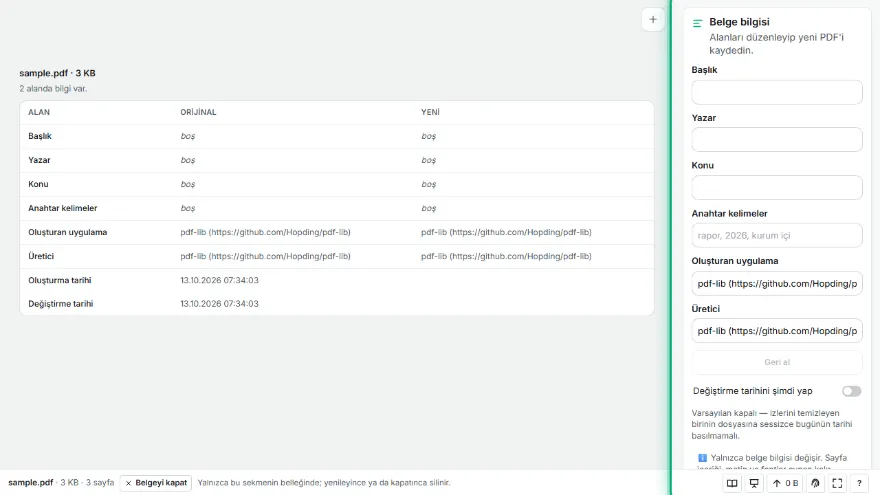Click sample.pdf · 3 KB heading
This screenshot has width=880, height=495.
coord(57,73)
